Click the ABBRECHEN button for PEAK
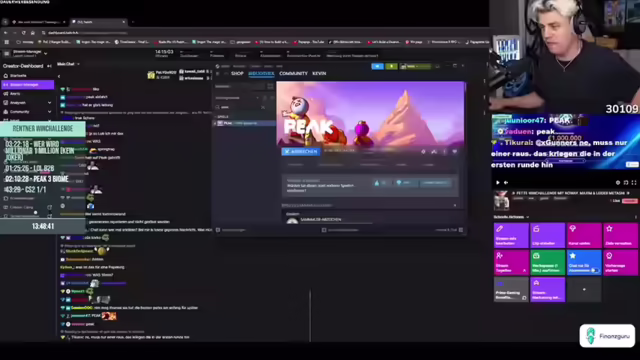 (x=300, y=151)
